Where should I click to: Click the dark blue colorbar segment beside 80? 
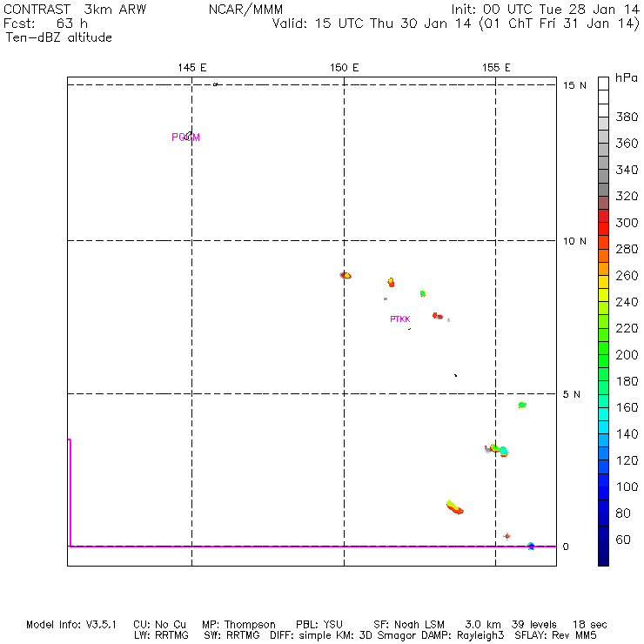tap(603, 520)
